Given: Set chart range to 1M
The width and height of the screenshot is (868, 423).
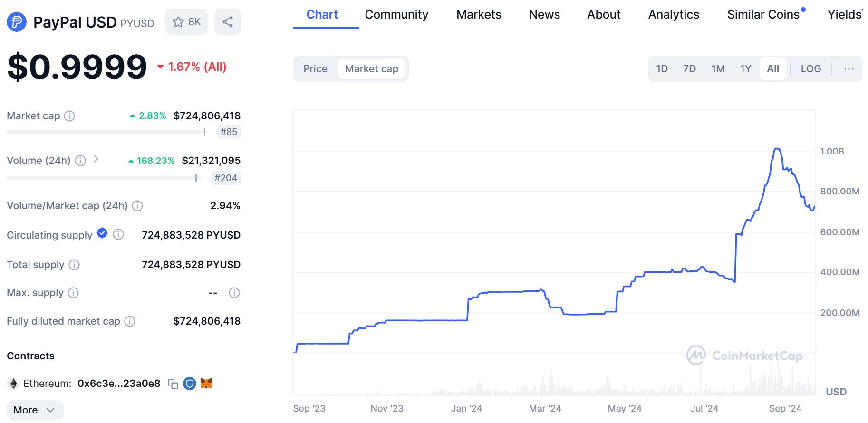Looking at the screenshot, I should click(x=718, y=69).
